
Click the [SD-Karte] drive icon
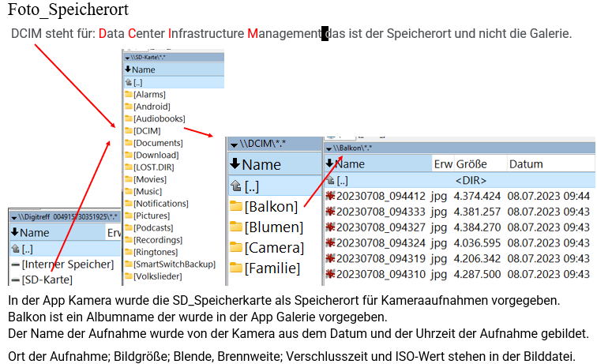tap(15, 280)
